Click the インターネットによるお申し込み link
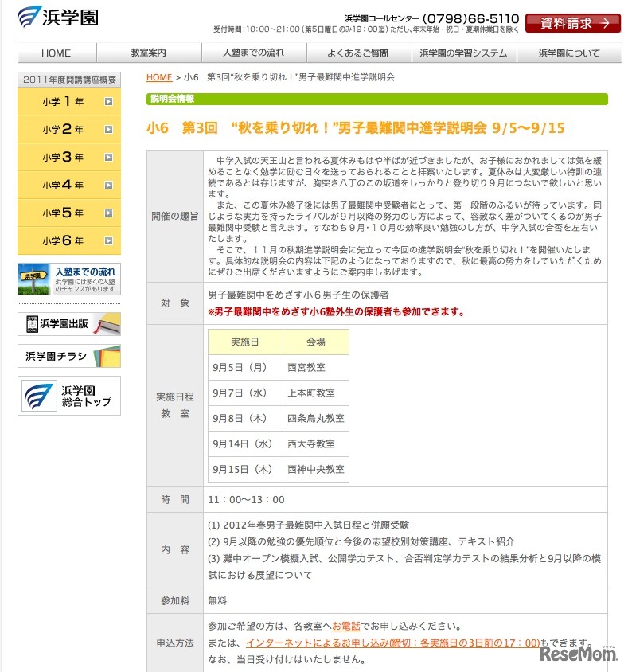 (x=393, y=643)
